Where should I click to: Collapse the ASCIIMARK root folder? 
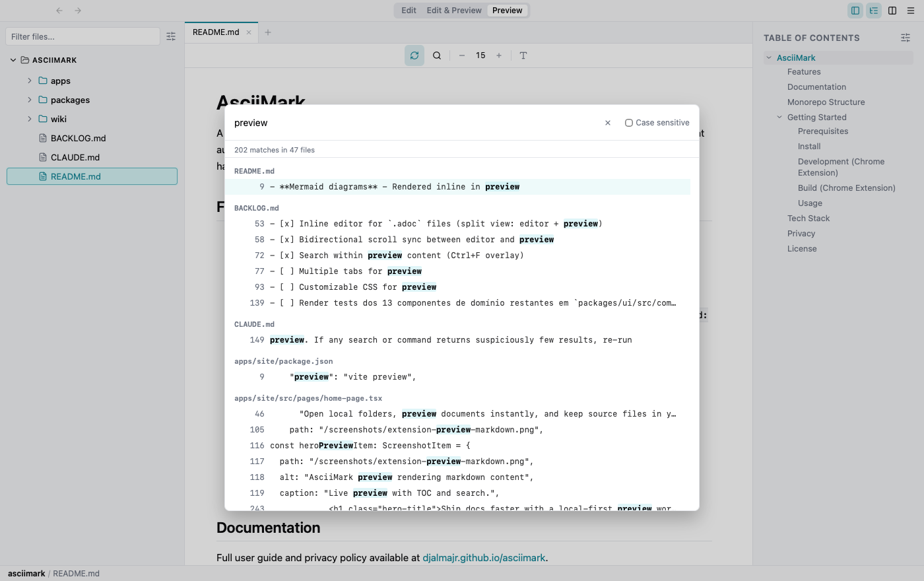click(13, 60)
